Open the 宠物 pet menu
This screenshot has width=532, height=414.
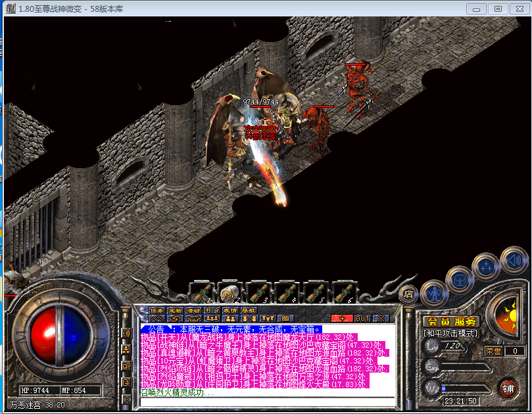175,310
